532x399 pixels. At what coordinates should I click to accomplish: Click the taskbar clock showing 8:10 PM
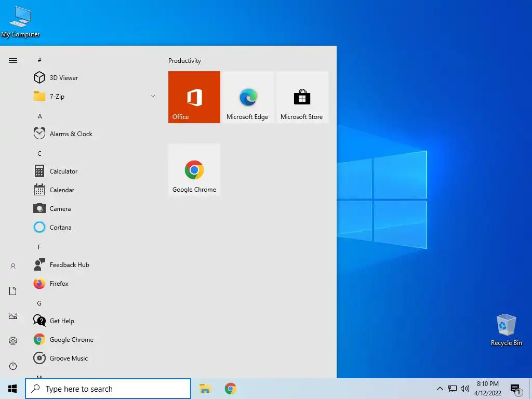[487, 389]
